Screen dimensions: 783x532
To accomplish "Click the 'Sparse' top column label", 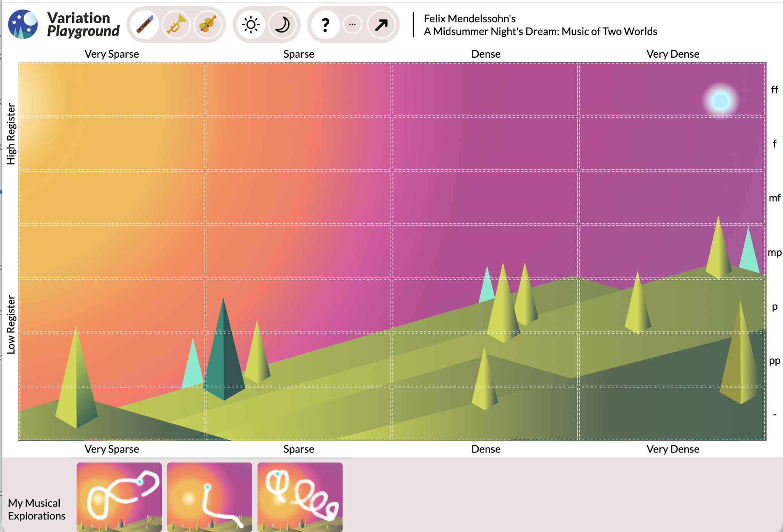I will pos(299,54).
